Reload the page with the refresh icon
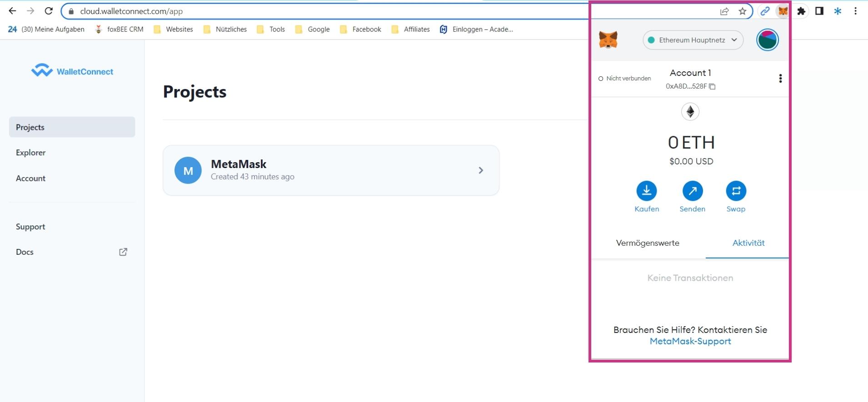The image size is (868, 402). coord(49,11)
